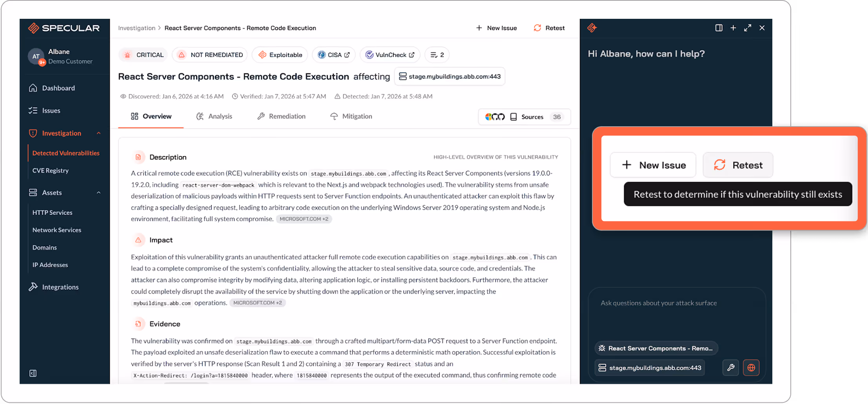Viewport: 868px width, 404px height.
Task: Click MICROSOFT.COM +2 citation under Impact
Action: 258,303
